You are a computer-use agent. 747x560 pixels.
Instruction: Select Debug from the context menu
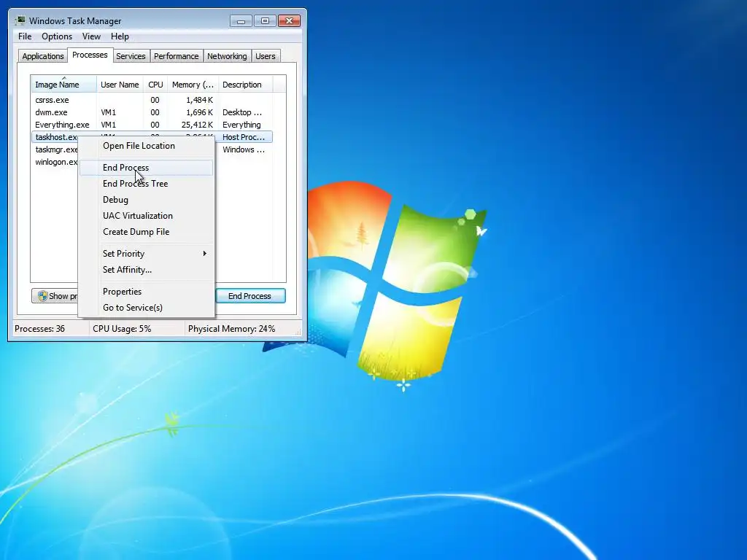click(146, 200)
